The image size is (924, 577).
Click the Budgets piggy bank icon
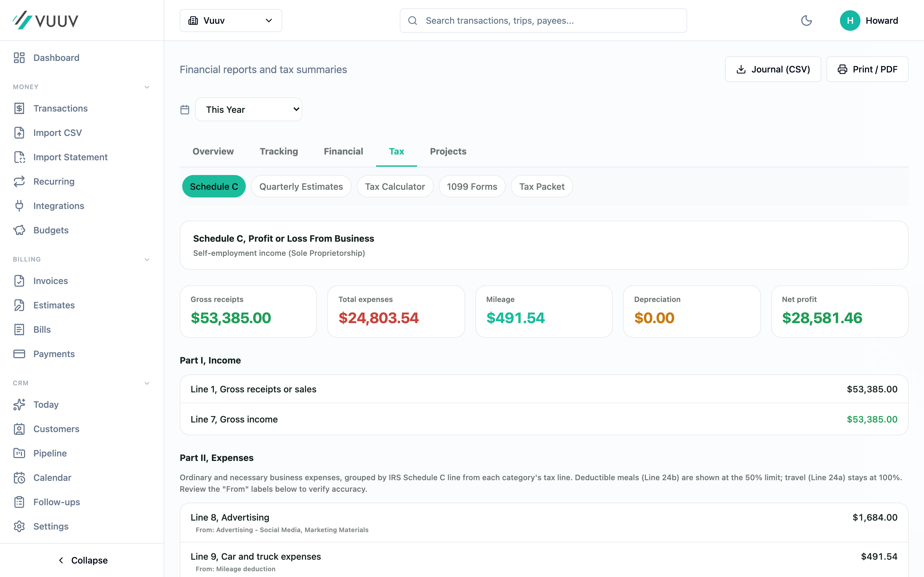[19, 230]
